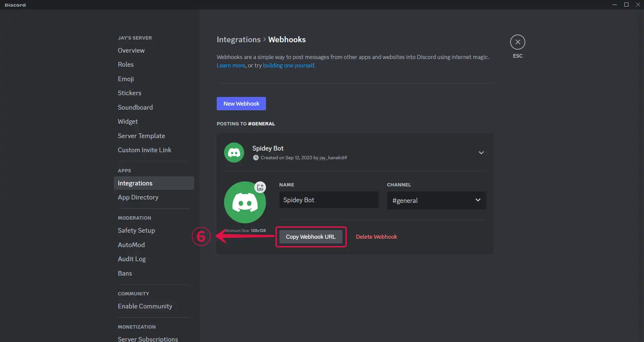Open the Learn more link
The width and height of the screenshot is (644, 342).
[231, 65]
